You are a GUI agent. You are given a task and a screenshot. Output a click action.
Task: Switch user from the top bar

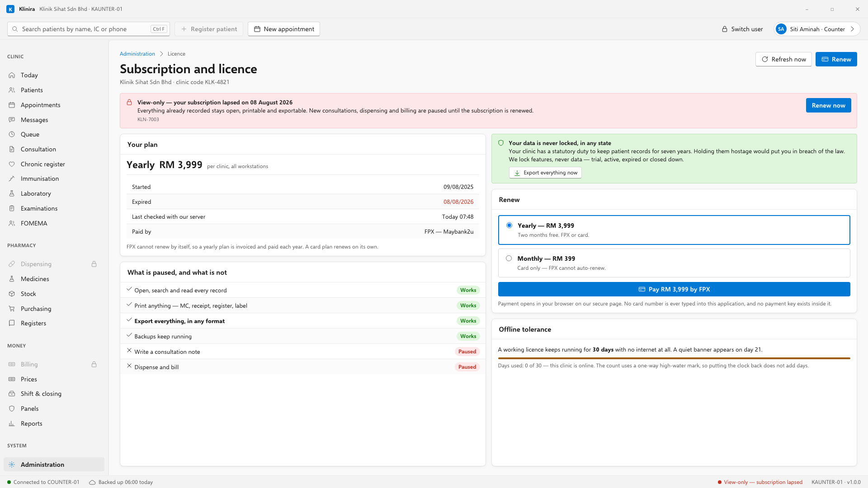742,29
